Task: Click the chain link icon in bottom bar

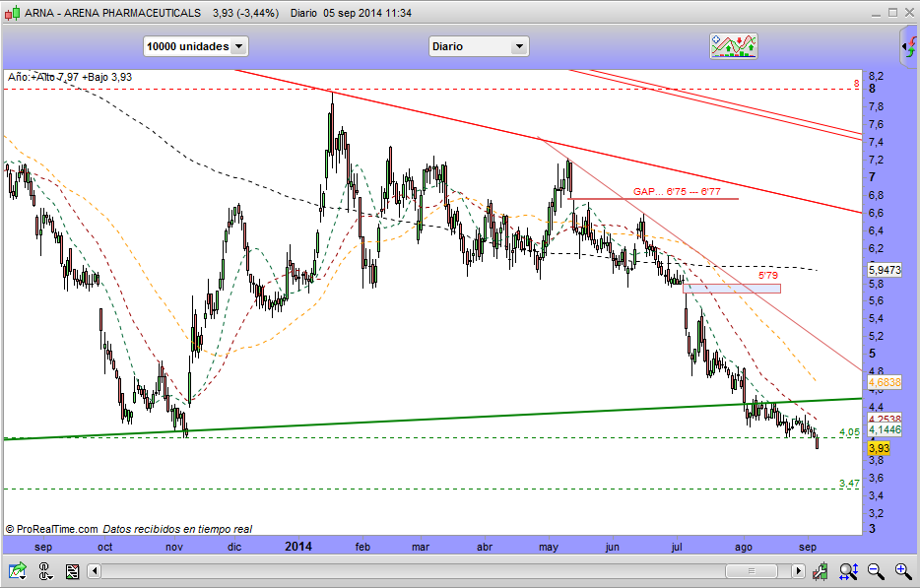Action: pyautogui.click(x=45, y=570)
